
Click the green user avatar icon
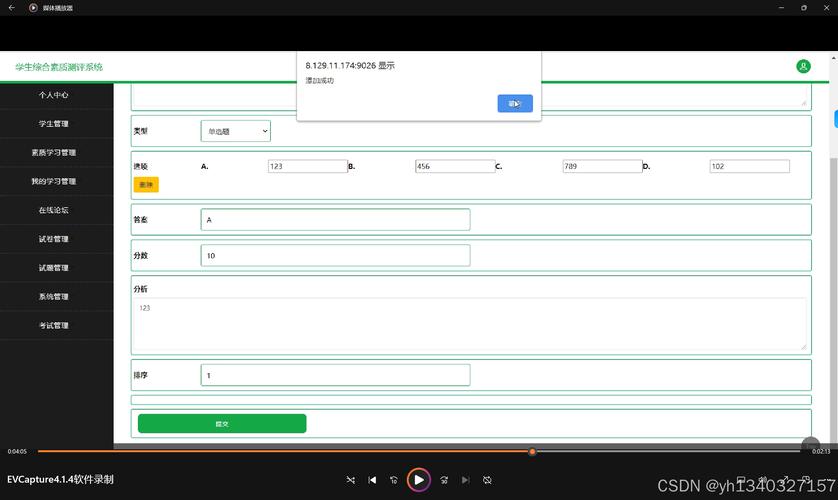click(x=803, y=66)
